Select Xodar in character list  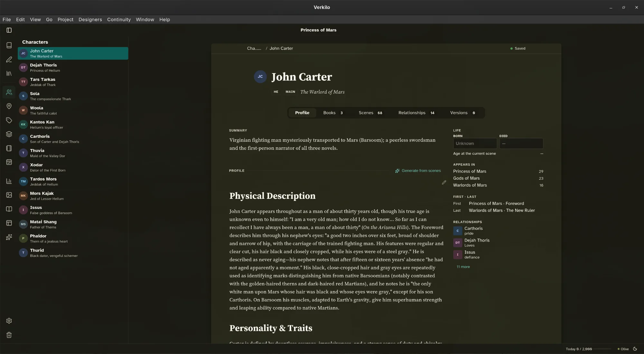pos(73,167)
